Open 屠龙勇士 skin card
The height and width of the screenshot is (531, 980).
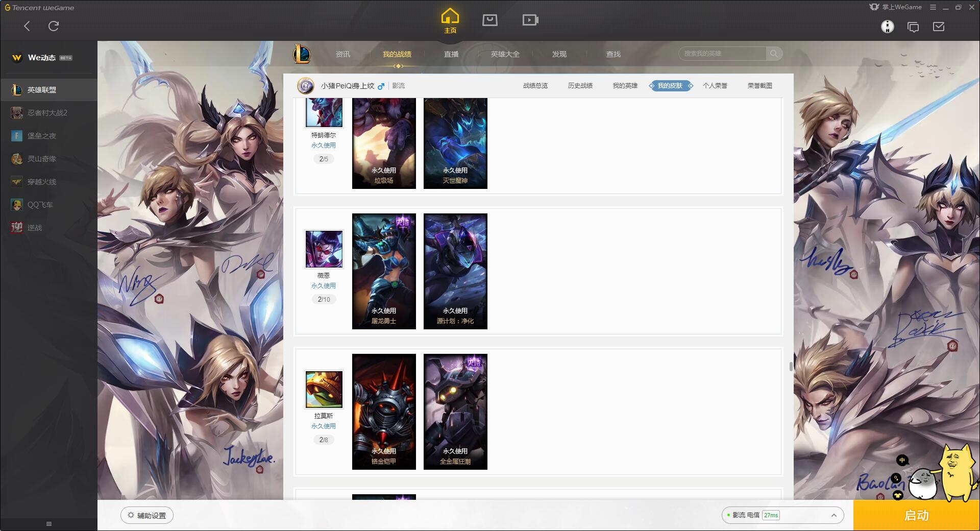384,271
